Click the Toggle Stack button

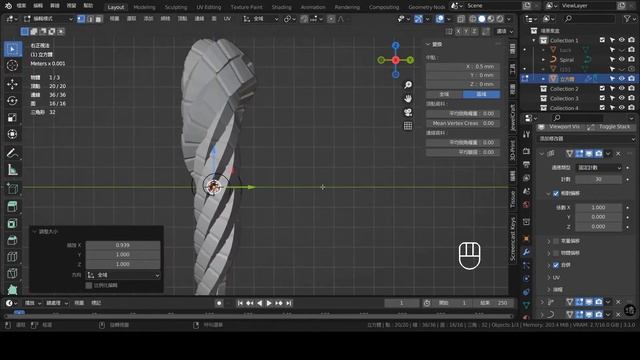coord(610,127)
